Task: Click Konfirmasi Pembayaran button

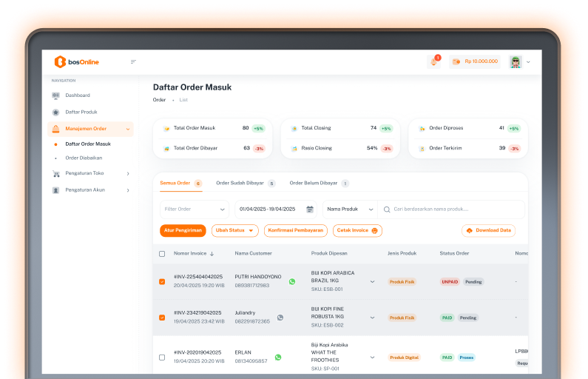Action: (x=296, y=230)
